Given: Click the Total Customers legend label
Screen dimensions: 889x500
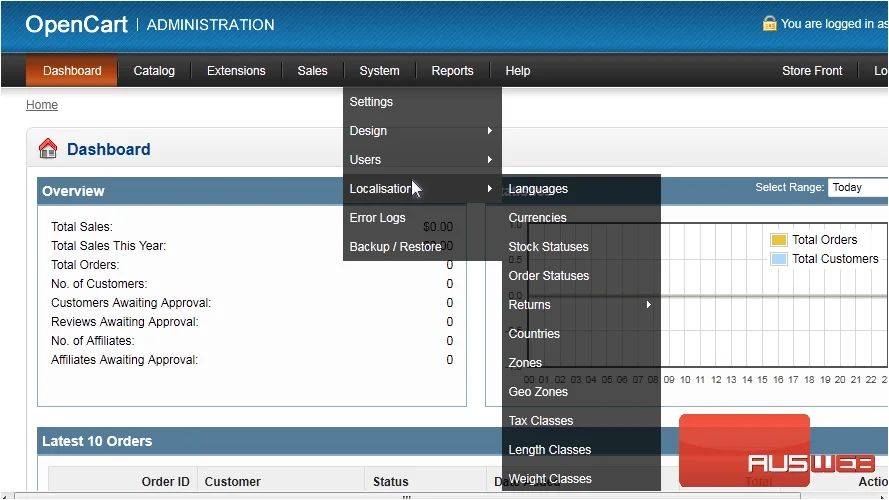Looking at the screenshot, I should [835, 259].
